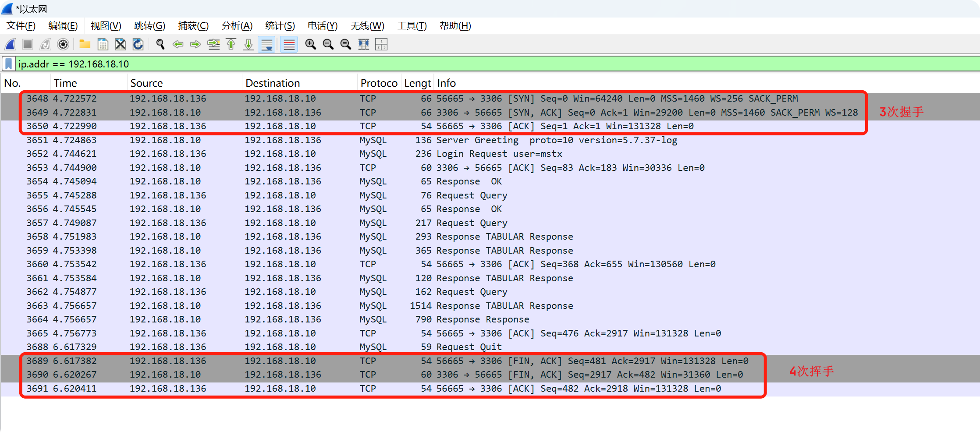Select packet 3690 FIN, ACK row
Image resolution: width=980 pixels, height=439 pixels.
tap(490, 375)
